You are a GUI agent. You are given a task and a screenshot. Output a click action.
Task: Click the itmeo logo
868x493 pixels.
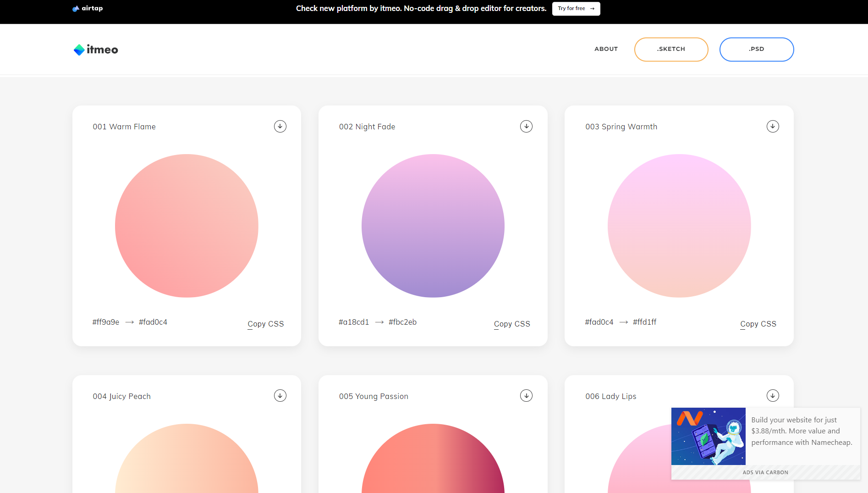click(96, 50)
